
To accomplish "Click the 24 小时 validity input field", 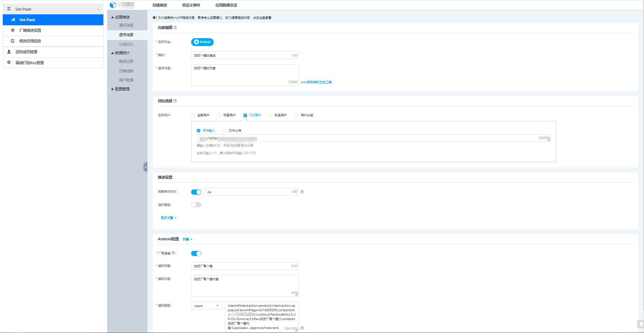I will (x=251, y=192).
